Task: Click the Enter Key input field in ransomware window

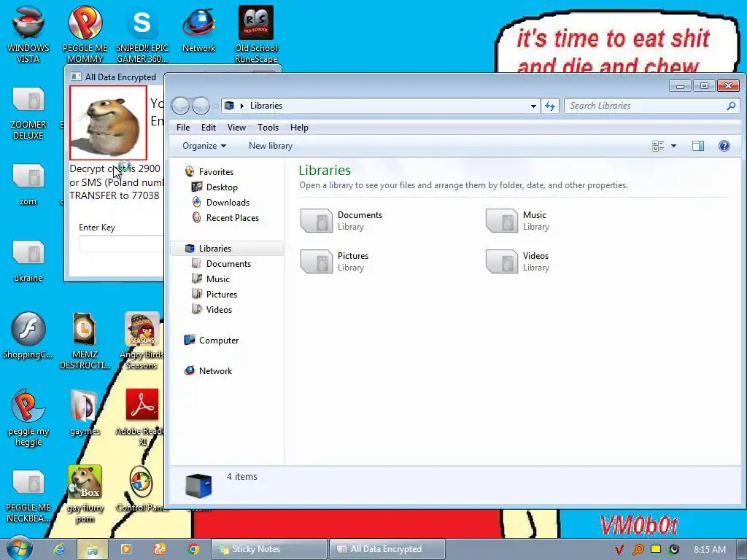Action: pos(122,244)
